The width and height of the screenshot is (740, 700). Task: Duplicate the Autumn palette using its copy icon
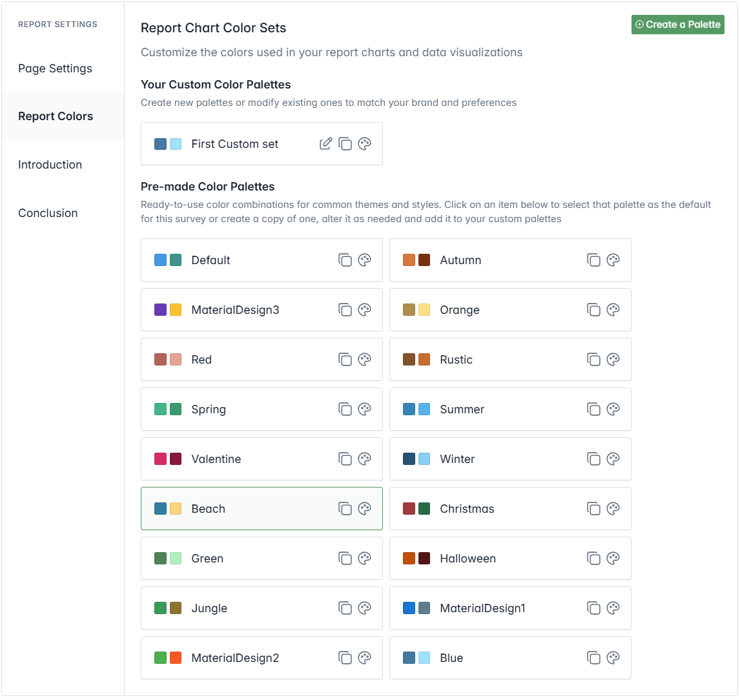point(593,260)
